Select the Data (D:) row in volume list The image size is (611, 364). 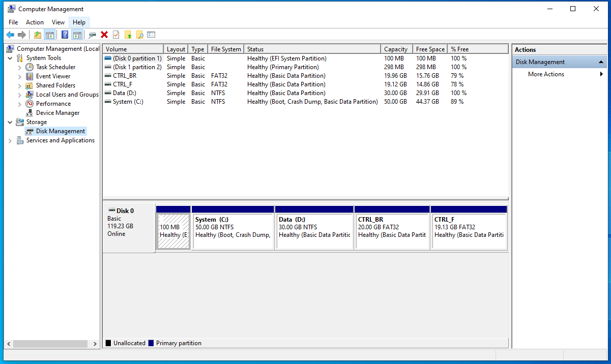coord(305,93)
